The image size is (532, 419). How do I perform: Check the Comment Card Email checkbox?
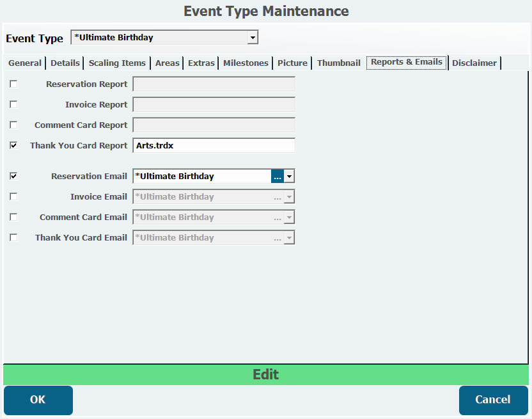click(x=13, y=217)
